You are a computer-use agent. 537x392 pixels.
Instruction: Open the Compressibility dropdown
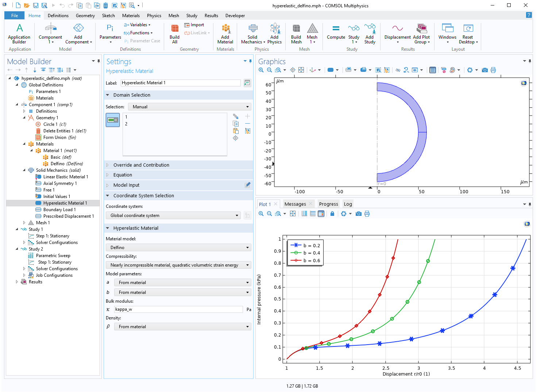tap(178, 265)
